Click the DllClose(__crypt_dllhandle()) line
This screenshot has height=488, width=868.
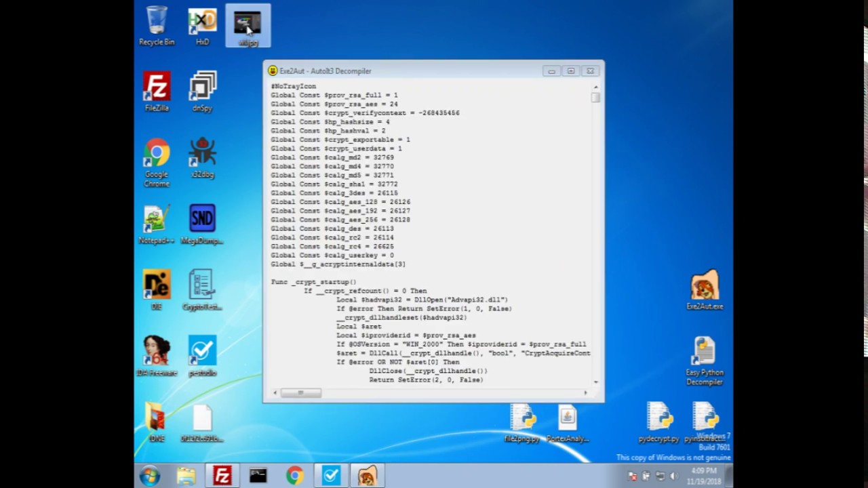pos(428,371)
